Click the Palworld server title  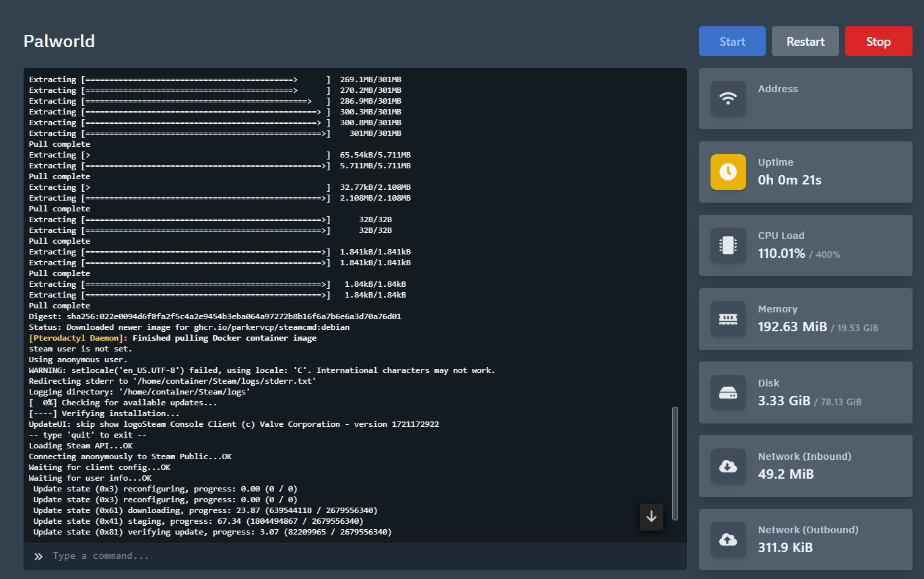[59, 41]
